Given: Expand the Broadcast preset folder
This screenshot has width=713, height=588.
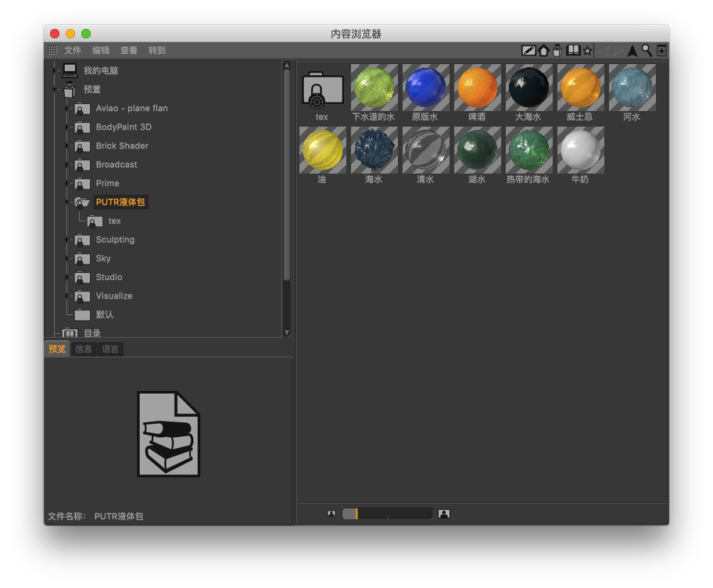Looking at the screenshot, I should pos(68,165).
